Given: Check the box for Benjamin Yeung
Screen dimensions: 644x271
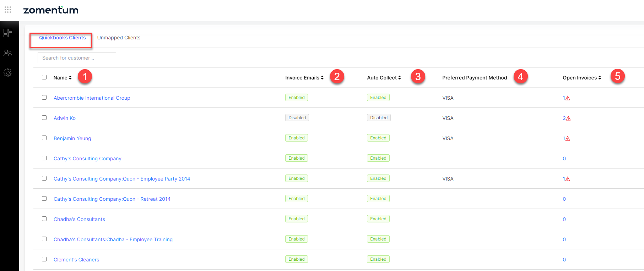Looking at the screenshot, I should [44, 138].
